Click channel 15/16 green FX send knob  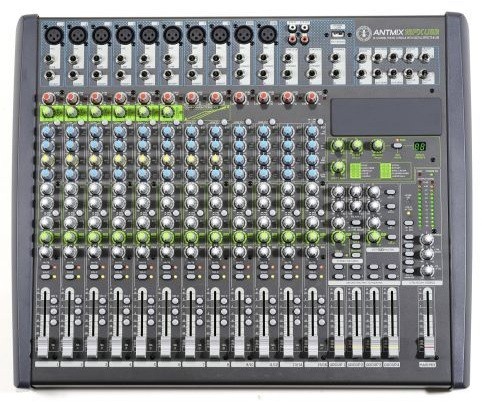312,237
